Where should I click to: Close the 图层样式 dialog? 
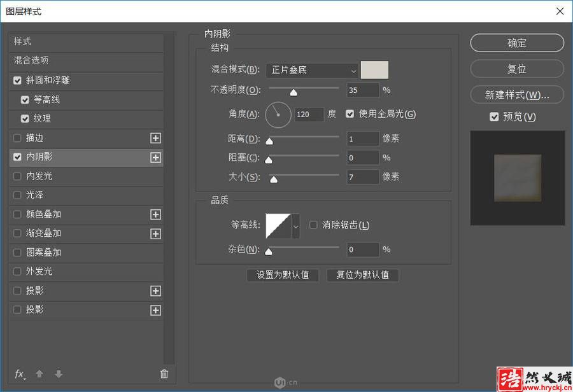[x=560, y=11]
